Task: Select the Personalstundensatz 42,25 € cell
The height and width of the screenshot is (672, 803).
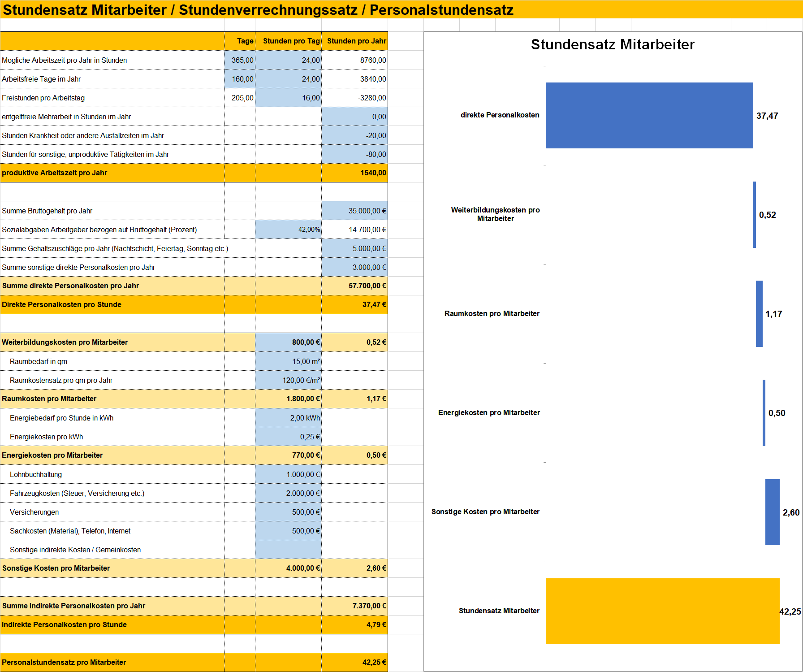Action: 354,663
